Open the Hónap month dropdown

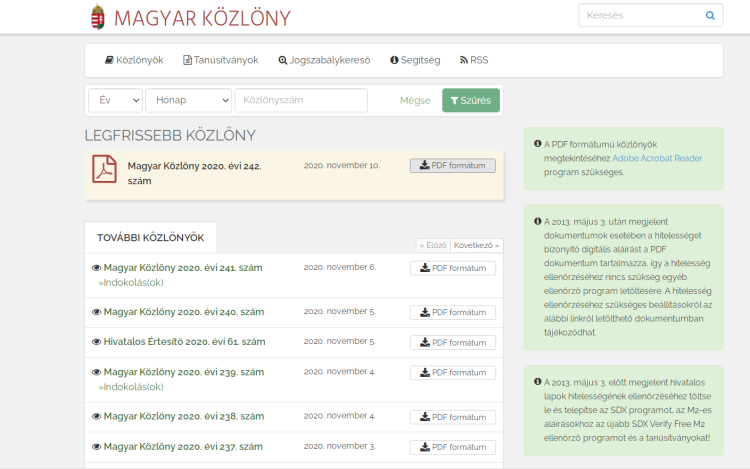(x=188, y=100)
